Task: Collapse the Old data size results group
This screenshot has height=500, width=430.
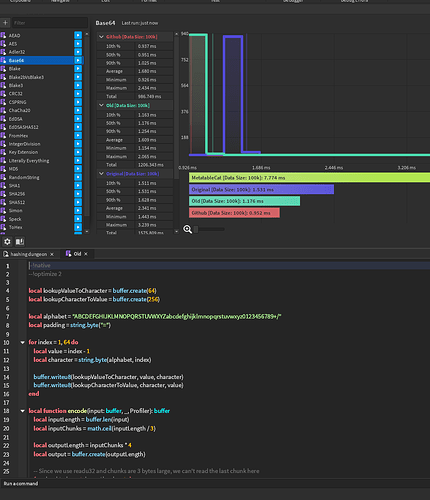Action: [x=101, y=105]
